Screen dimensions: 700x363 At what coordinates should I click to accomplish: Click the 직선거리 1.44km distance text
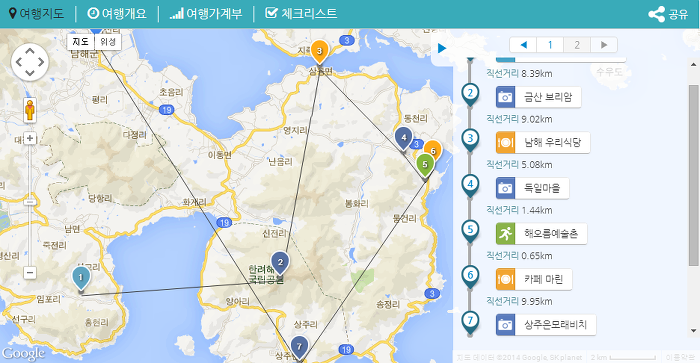coord(519,210)
